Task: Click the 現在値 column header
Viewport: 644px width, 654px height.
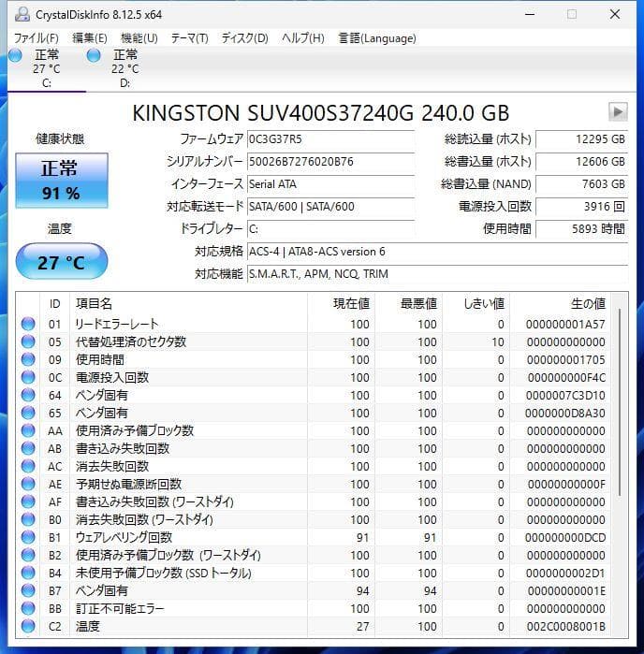Action: coord(342,304)
